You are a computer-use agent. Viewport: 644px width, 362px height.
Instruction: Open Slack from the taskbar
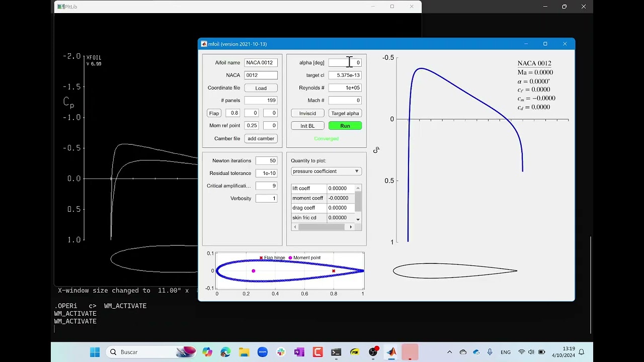click(x=281, y=352)
